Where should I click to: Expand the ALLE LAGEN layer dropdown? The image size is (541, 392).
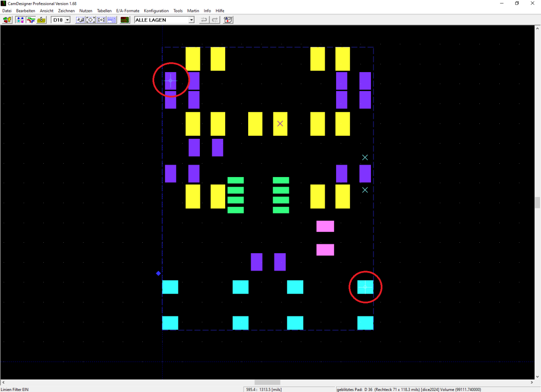click(191, 20)
